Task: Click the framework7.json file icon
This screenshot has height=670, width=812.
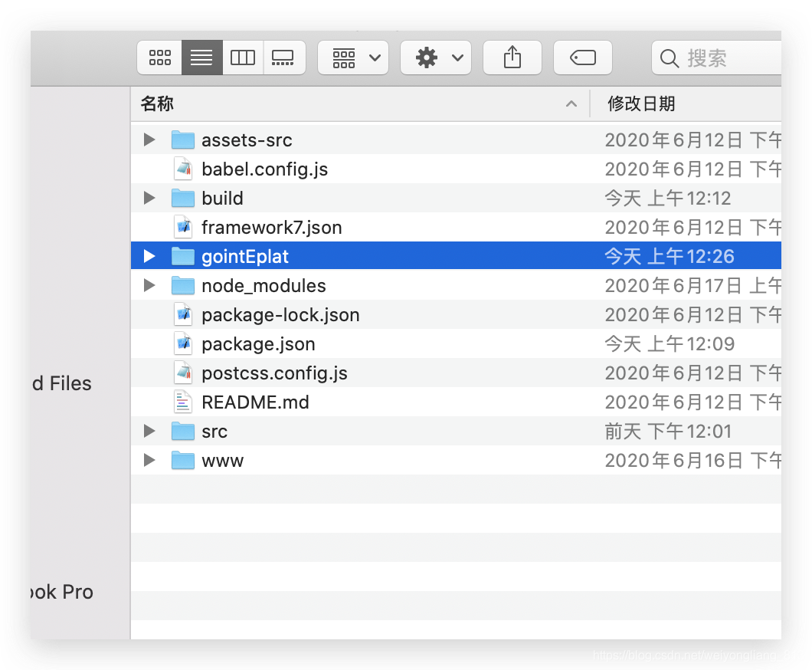Action: pos(183,227)
